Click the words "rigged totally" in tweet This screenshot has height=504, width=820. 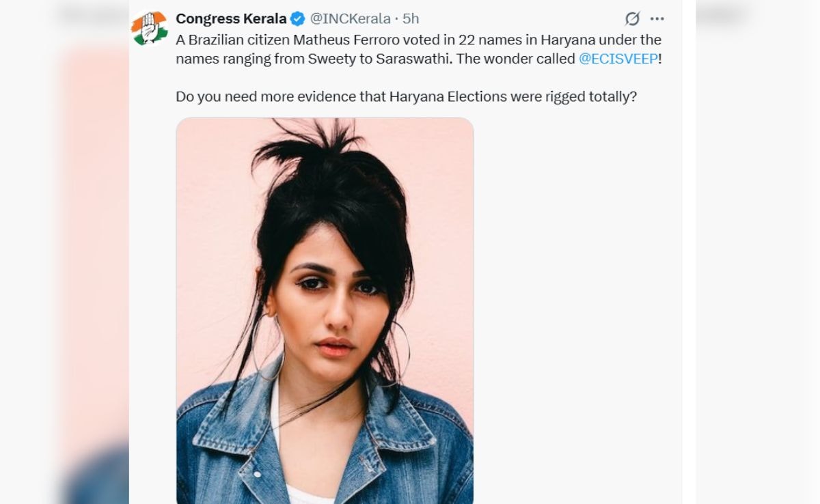click(x=590, y=96)
